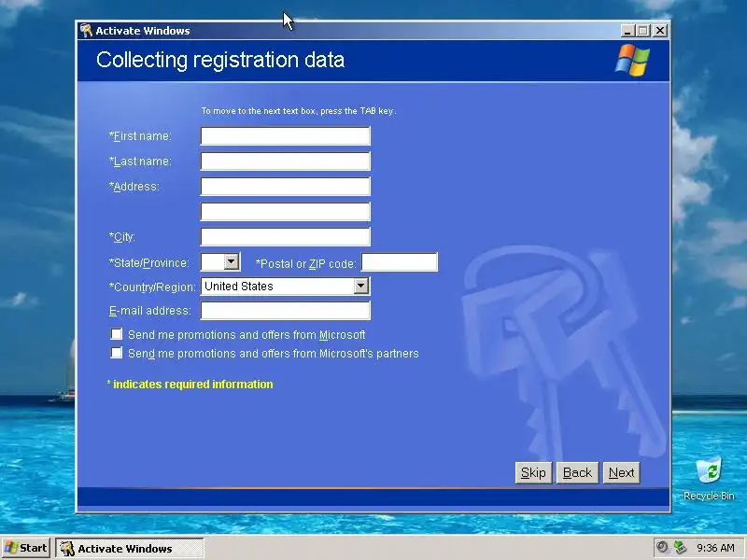Viewport: 747px width, 560px height.
Task: Check promotions from Microsoft's partners checkbox
Action: [116, 353]
